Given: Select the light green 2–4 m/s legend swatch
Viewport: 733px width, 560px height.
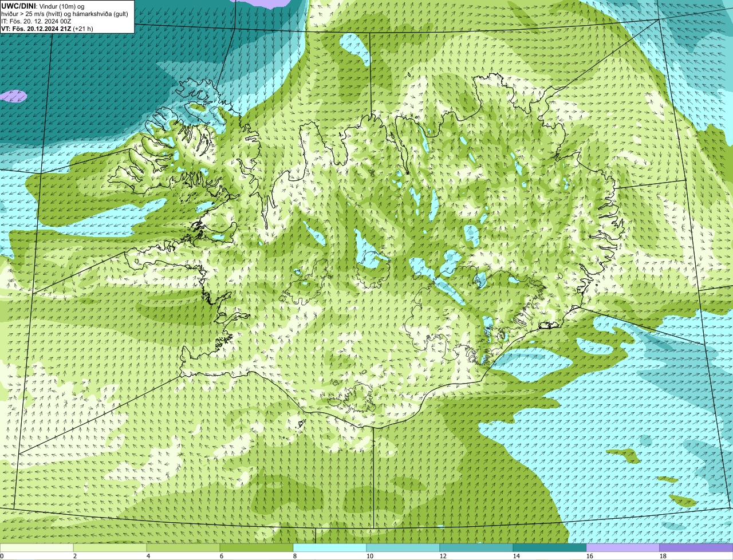Looking at the screenshot, I should point(110,547).
